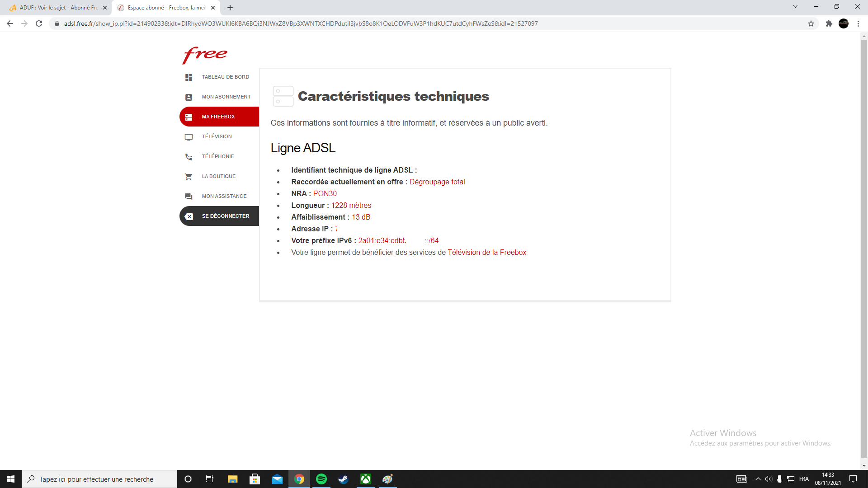
Task: Switch the FRA input language
Action: click(804, 479)
